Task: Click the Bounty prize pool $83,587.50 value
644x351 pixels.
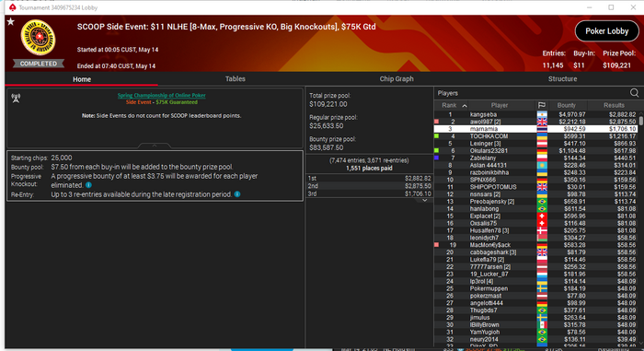Action: pos(326,147)
